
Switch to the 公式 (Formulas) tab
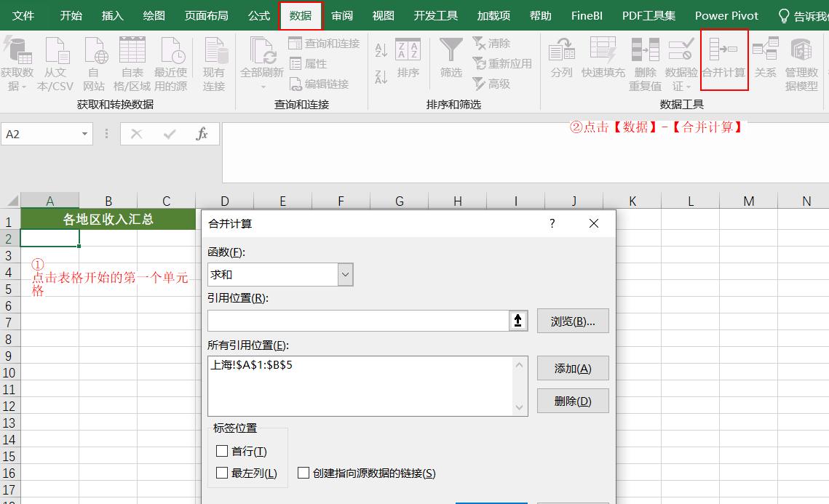point(259,16)
